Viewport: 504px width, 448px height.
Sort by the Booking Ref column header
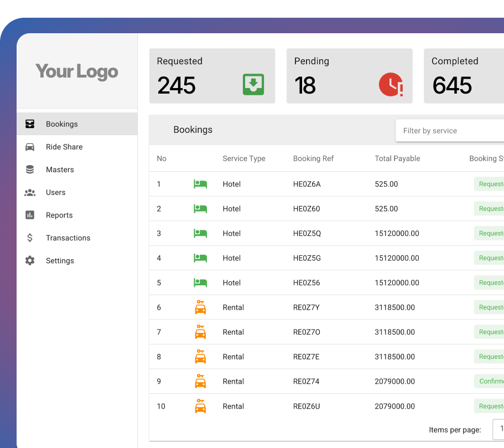[x=313, y=158]
